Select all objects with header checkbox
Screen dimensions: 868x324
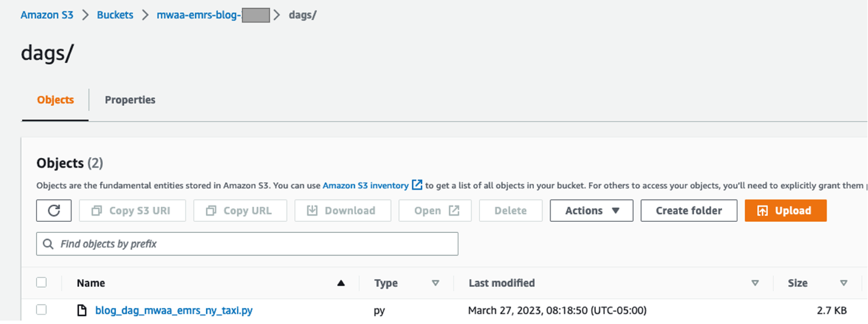tap(41, 282)
